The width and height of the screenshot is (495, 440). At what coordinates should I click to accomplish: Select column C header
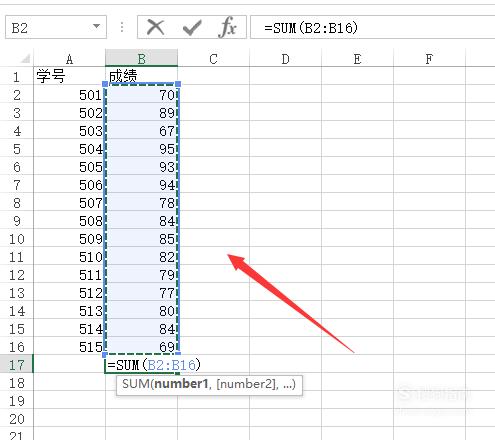click(213, 59)
